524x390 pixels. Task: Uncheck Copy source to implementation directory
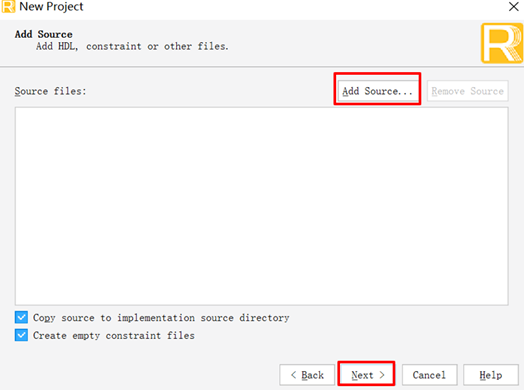click(21, 317)
